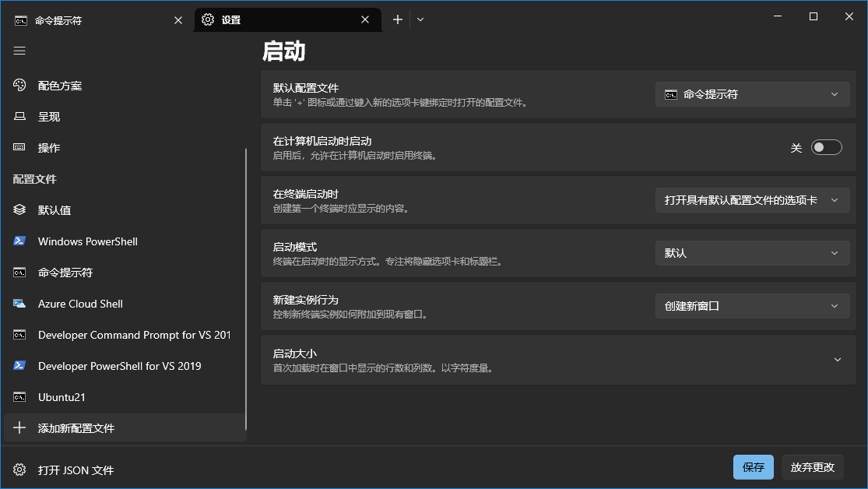Click the gear icon beside 打开 JSON 文件
Screen dimensions: 868x489
(x=19, y=470)
